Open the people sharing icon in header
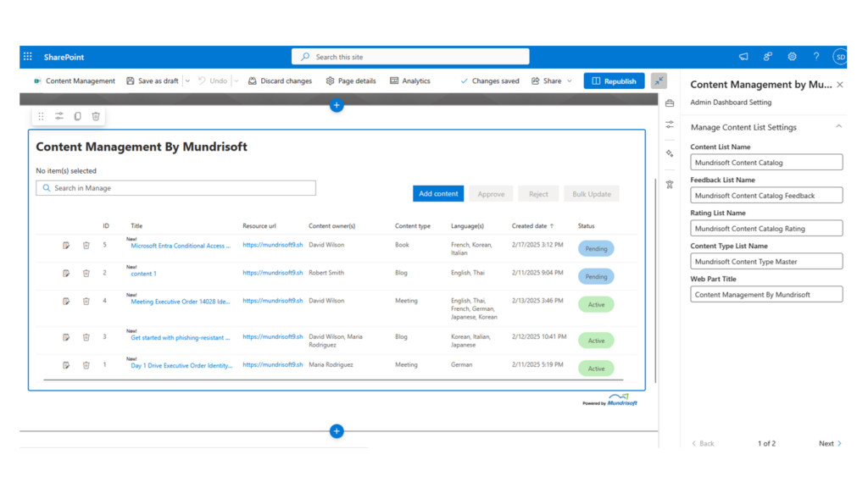The width and height of the screenshot is (868, 488). [767, 57]
